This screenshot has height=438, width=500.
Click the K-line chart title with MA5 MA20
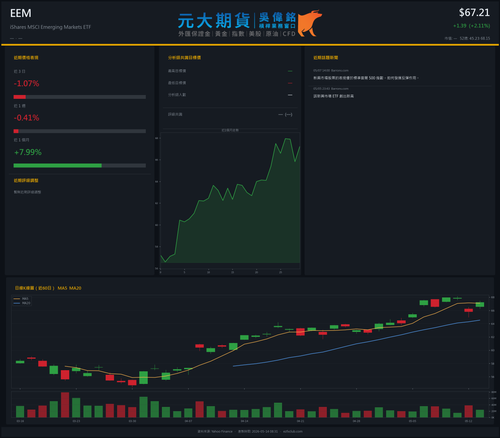click(48, 288)
